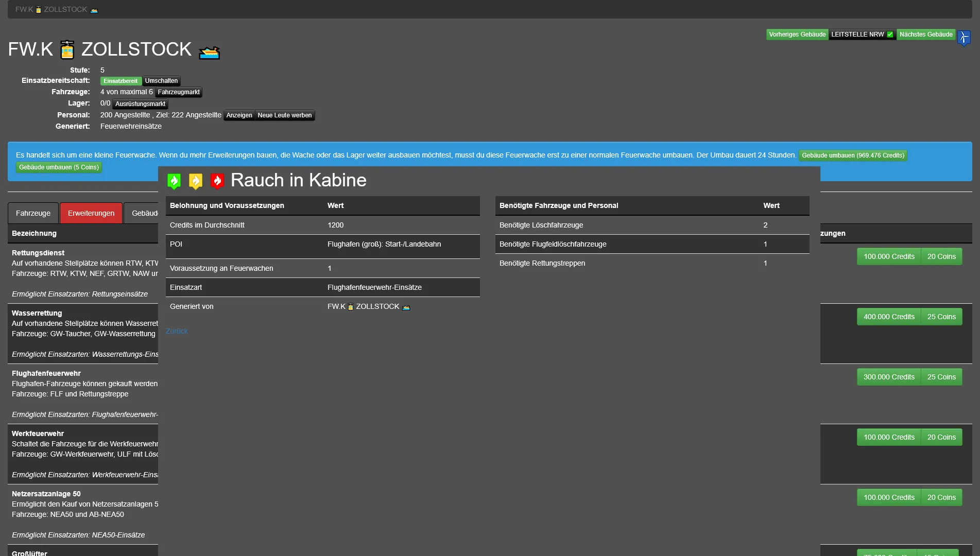Toggle the LEITSTELLE NRW green checkbox
Screen dimensions: 980x556
pyautogui.click(x=890, y=34)
